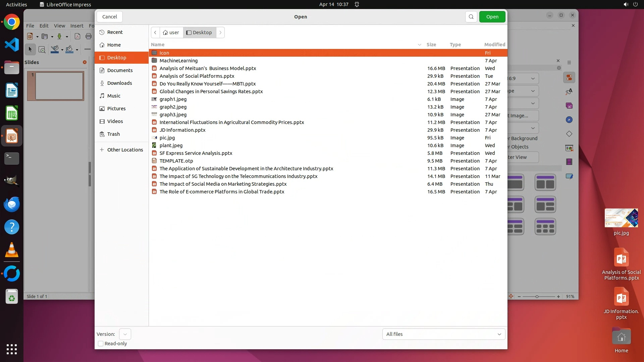This screenshot has width=644, height=362.
Task: Go to Other Locations
Action: click(x=125, y=150)
